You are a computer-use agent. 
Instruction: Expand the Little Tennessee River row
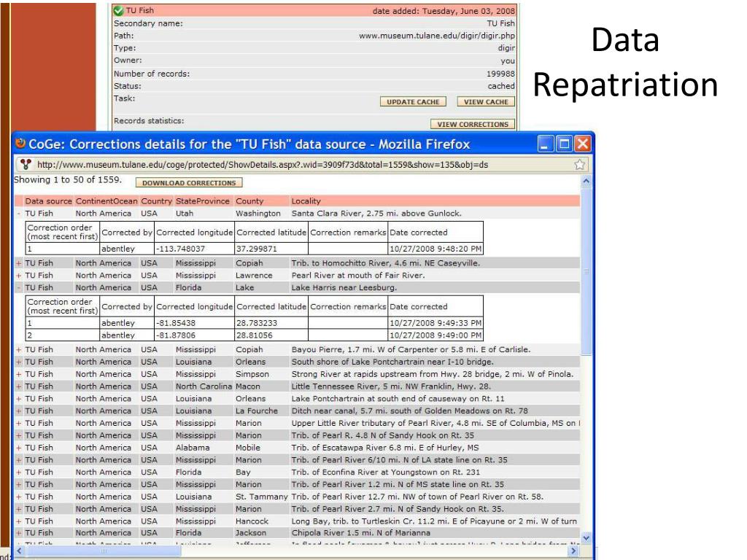(19, 386)
